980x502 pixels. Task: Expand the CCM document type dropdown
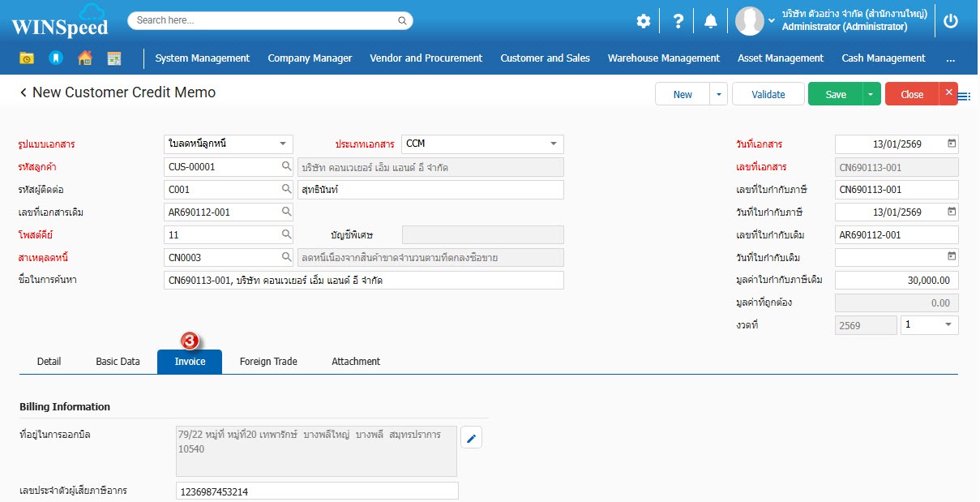pos(554,144)
